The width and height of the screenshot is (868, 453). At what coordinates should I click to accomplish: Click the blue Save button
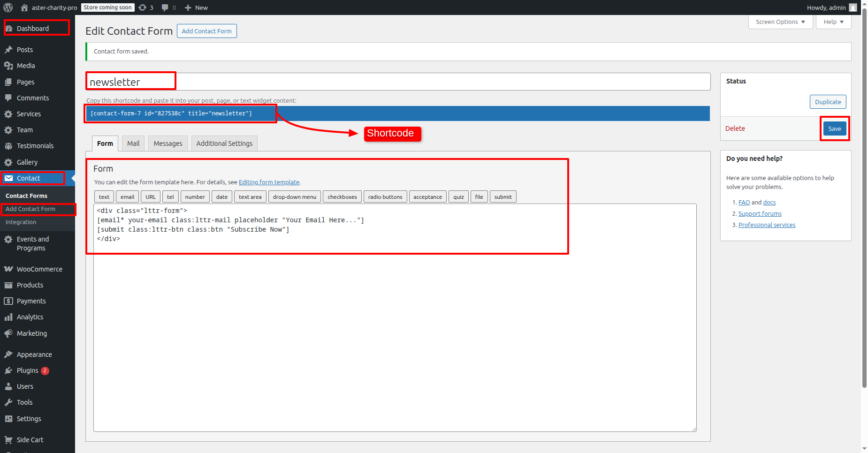[835, 128]
